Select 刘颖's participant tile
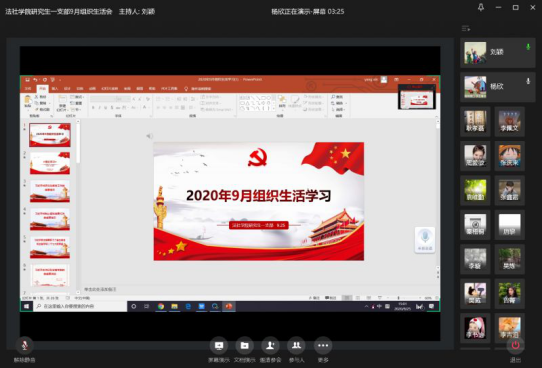This screenshot has width=542, height=368. pyautogui.click(x=497, y=53)
